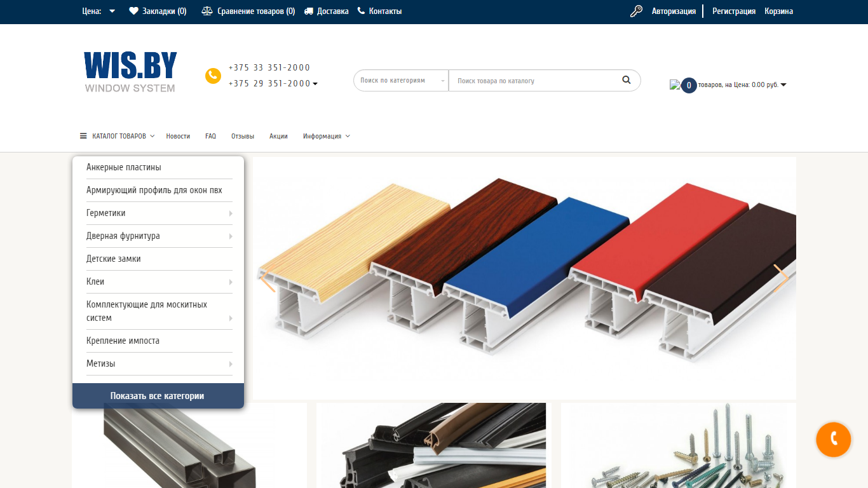Open the Доставка link

333,11
